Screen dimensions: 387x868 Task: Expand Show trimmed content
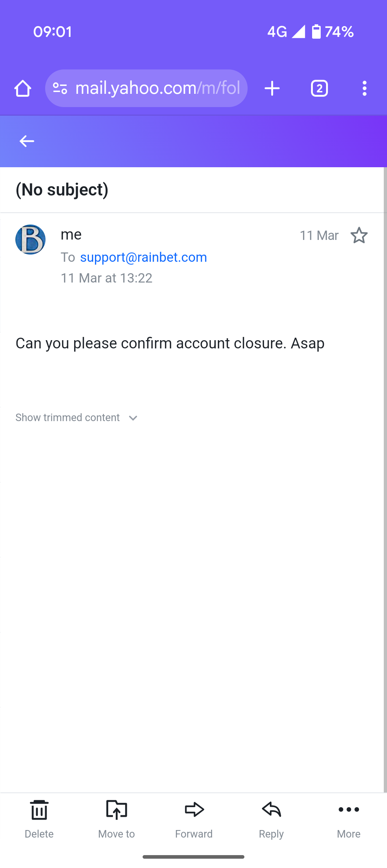[68, 418]
